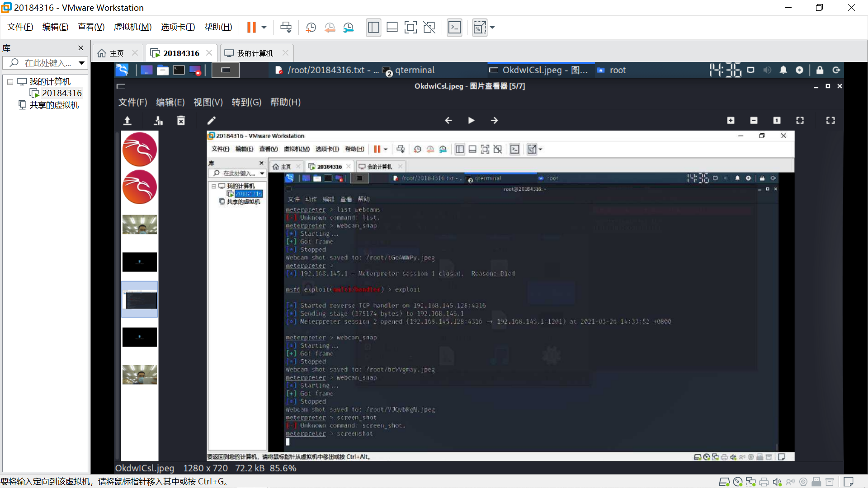Select the 共享的虚拟机 tree item
The width and height of the screenshot is (868, 488).
pos(54,105)
